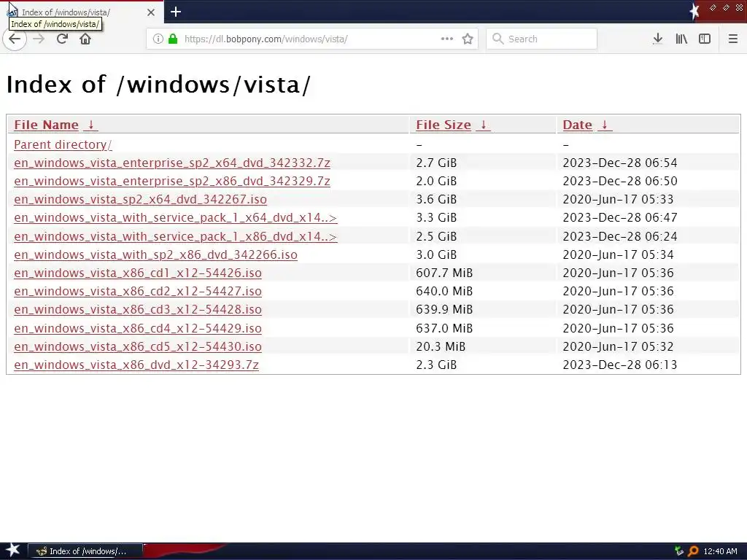
Task: Click the URL address bar text
Action: [x=266, y=39]
